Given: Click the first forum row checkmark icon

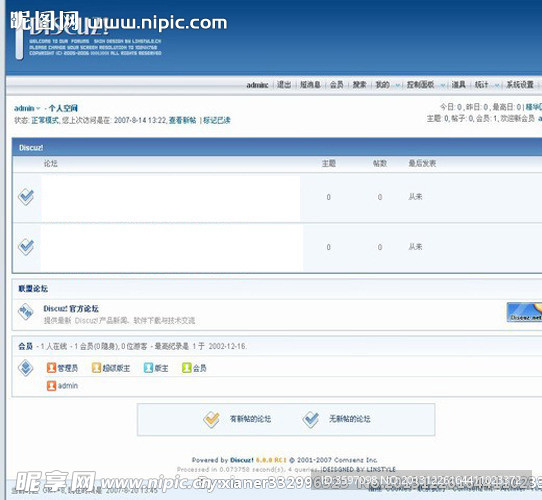Looking at the screenshot, I should (26, 197).
